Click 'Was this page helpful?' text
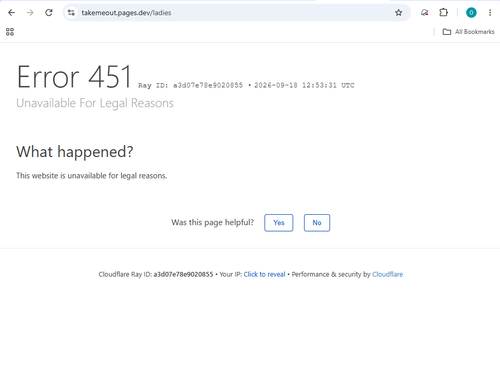 coord(213,222)
